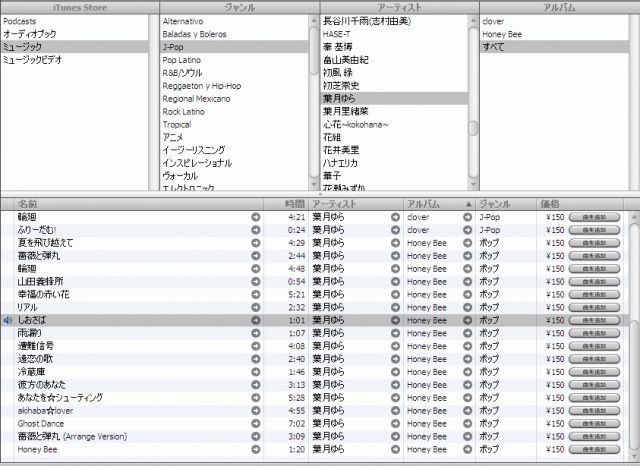Click the add-song button in the しおさば row
The height and width of the screenshot is (466, 640).
pyautogui.click(x=594, y=320)
